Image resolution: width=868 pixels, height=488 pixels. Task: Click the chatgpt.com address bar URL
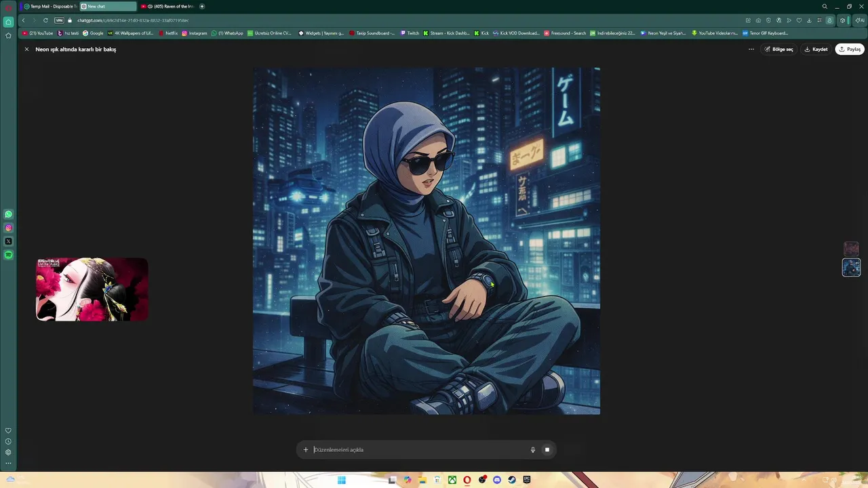133,20
